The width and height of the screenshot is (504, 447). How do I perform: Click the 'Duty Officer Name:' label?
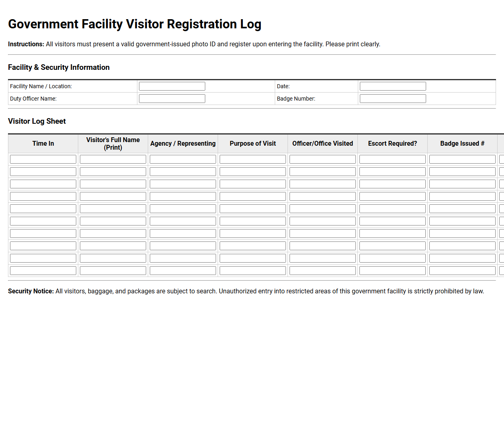[x=33, y=99]
